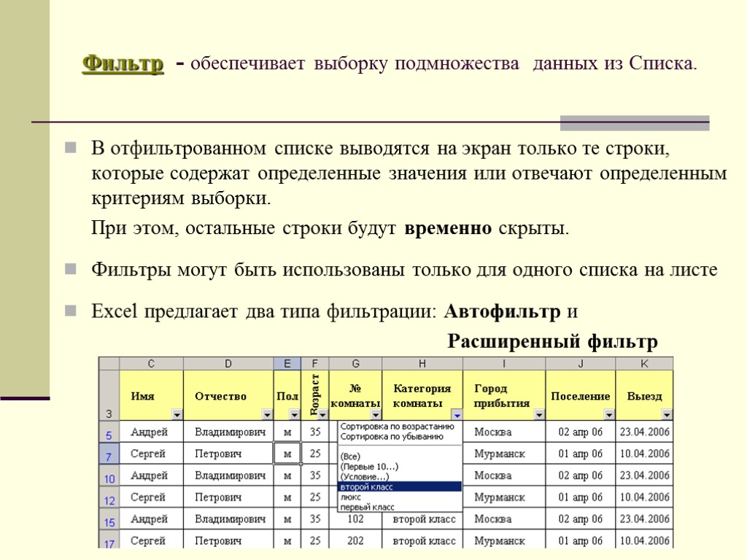
Task: Open the Пол column filter arrow
Action: point(295,414)
